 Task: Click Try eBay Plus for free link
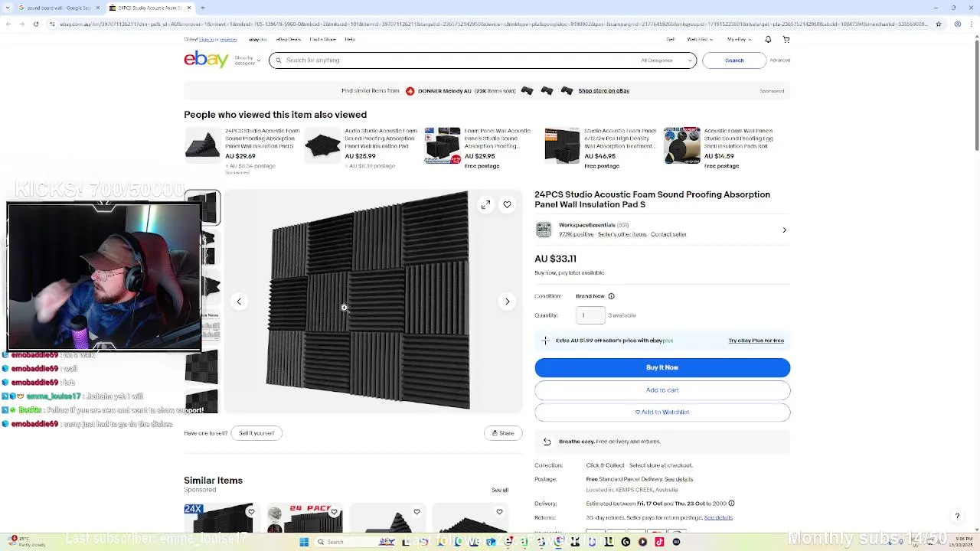(756, 341)
